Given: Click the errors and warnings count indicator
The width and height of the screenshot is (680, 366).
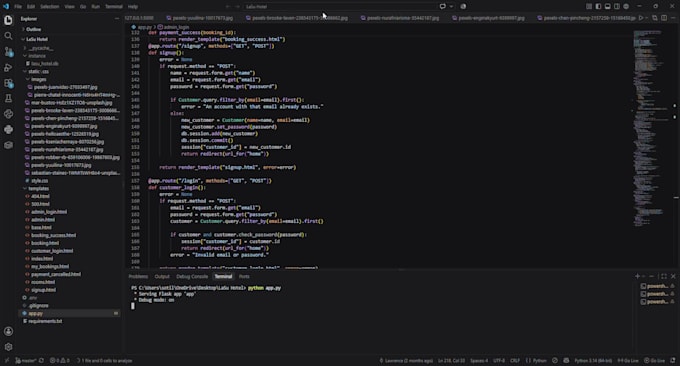Looking at the screenshot, I should coord(59,360).
